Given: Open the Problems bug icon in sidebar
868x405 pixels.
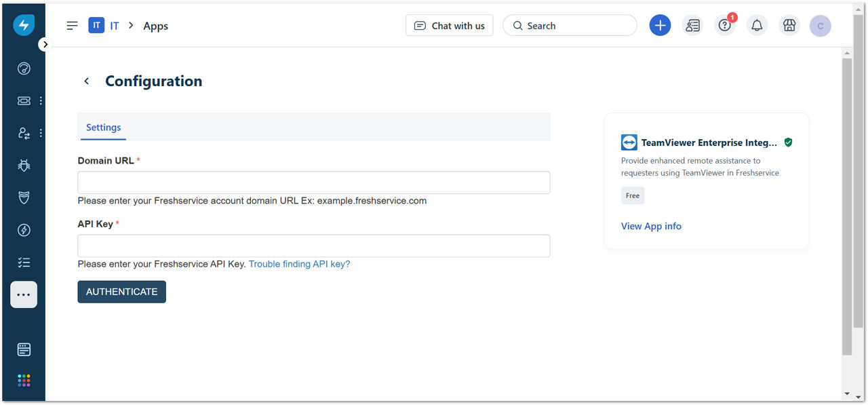Looking at the screenshot, I should click(x=24, y=165).
